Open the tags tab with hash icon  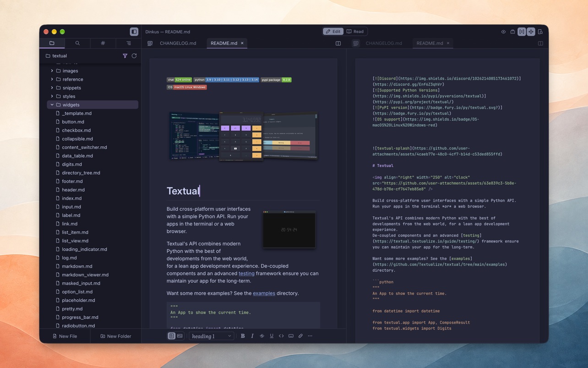[103, 43]
